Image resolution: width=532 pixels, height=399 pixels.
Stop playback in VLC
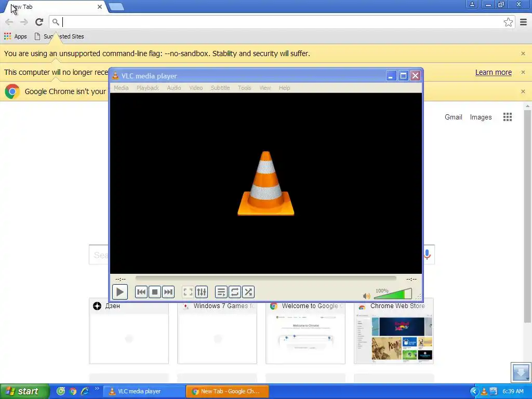[155, 292]
